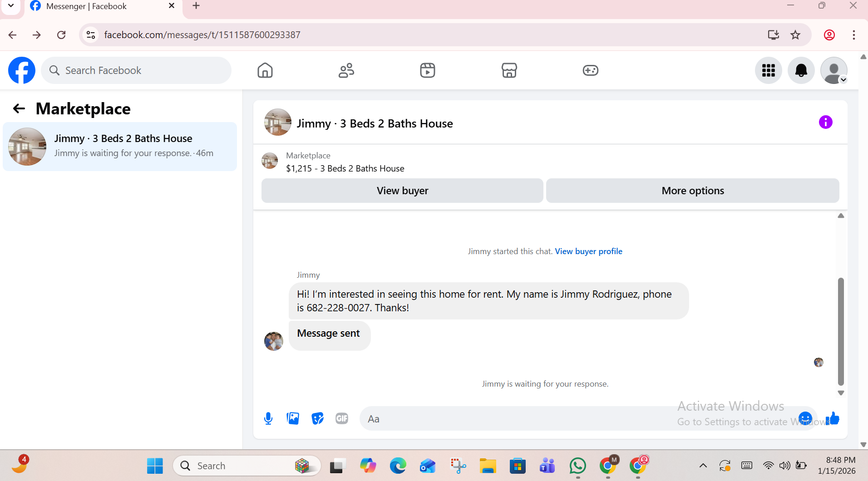
Task: Click Jimmy's avatar beside Message sent
Action: click(x=274, y=341)
